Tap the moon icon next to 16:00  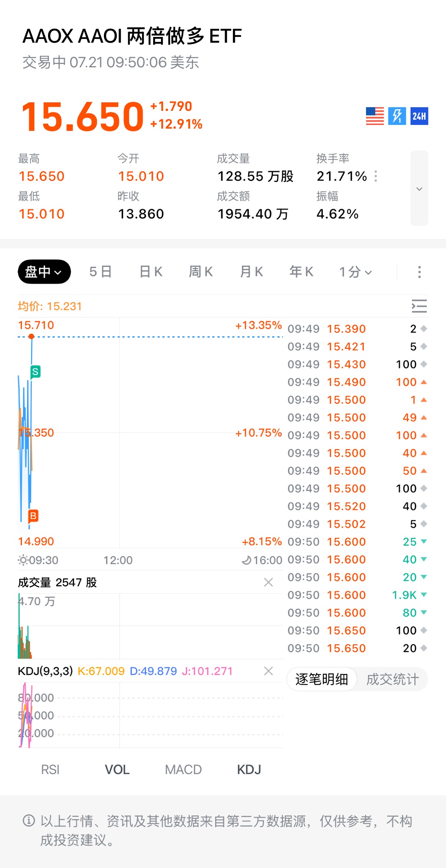246,560
